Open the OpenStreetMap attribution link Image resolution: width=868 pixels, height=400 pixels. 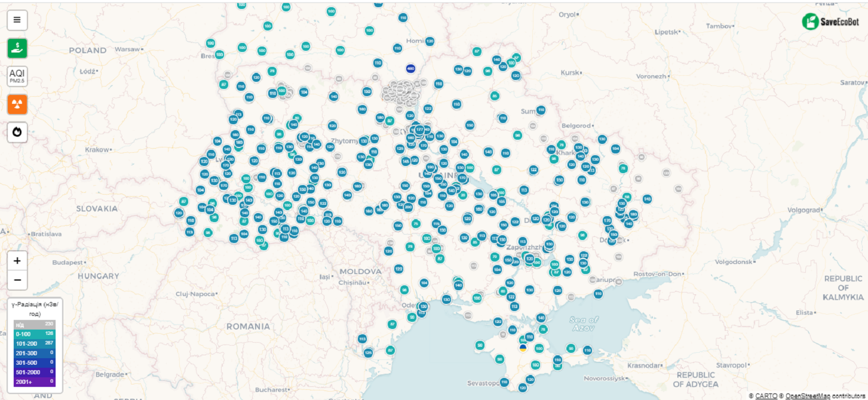807,396
